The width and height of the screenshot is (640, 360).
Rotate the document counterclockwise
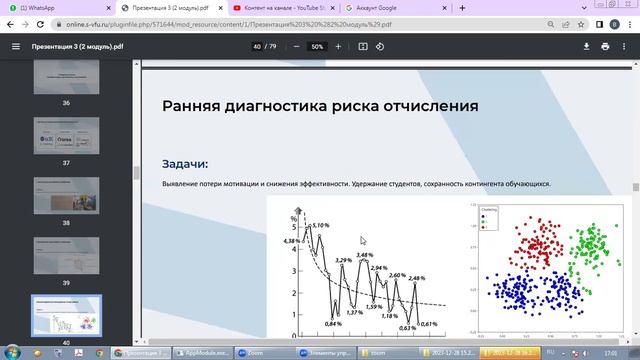(x=380, y=47)
